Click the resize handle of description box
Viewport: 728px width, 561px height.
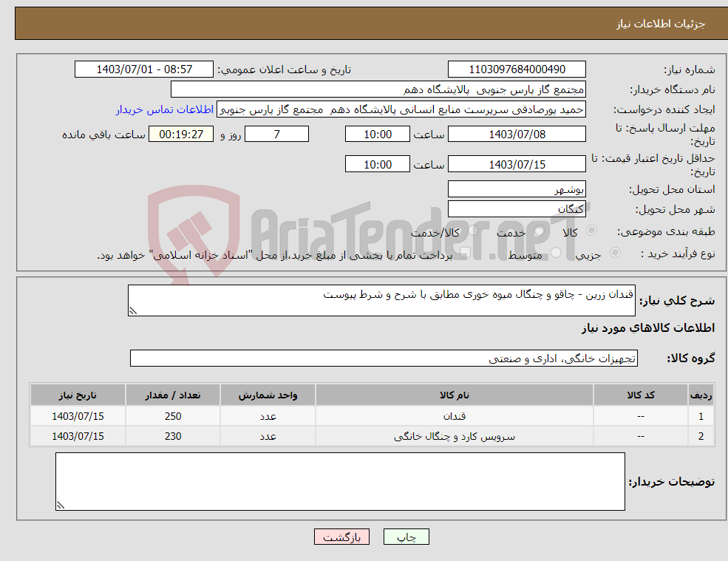tap(133, 310)
